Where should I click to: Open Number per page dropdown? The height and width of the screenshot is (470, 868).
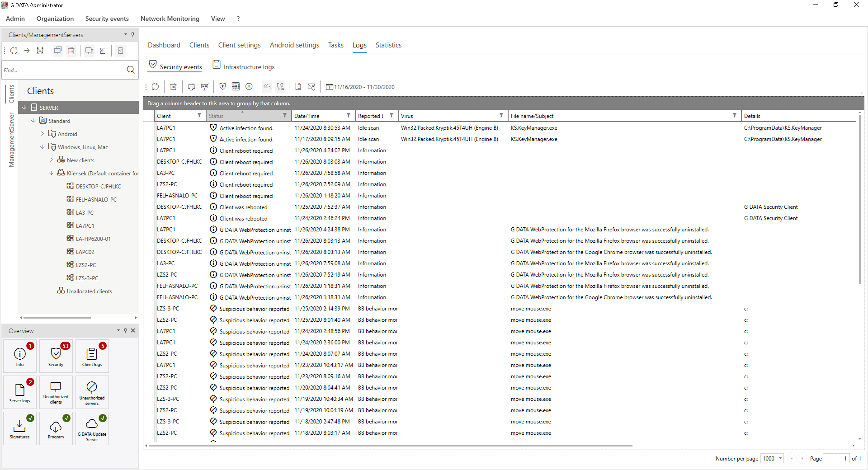point(780,458)
